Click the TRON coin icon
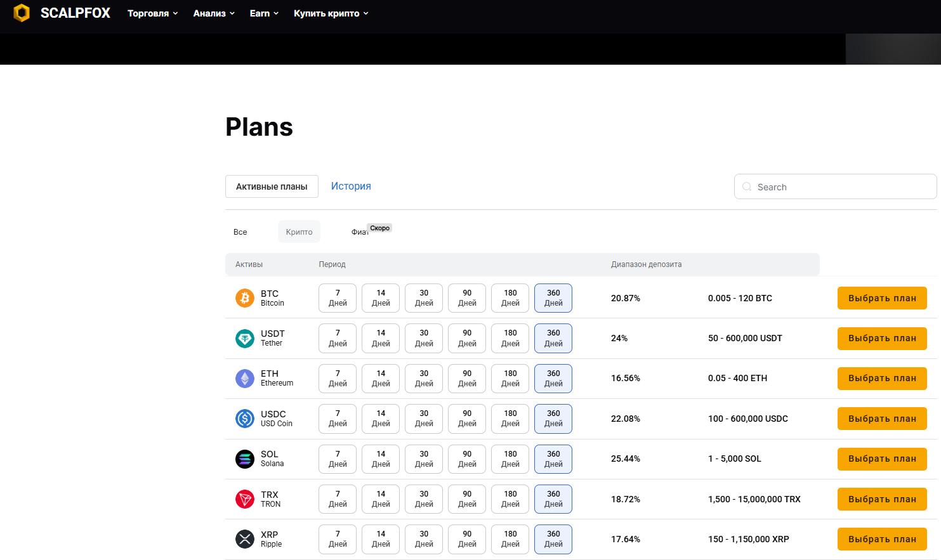This screenshot has height=560, width=941. pos(245,499)
